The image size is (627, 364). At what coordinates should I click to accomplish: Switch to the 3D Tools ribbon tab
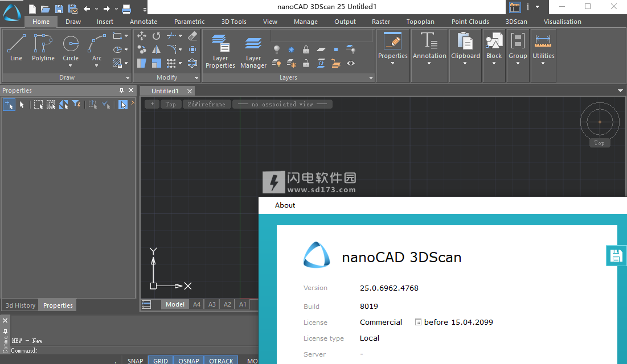(233, 22)
